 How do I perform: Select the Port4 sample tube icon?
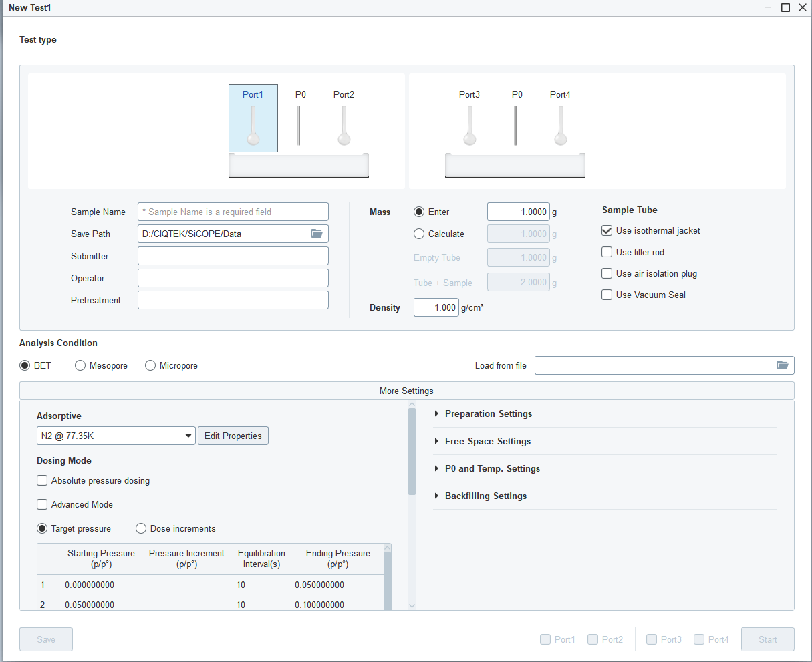(560, 126)
